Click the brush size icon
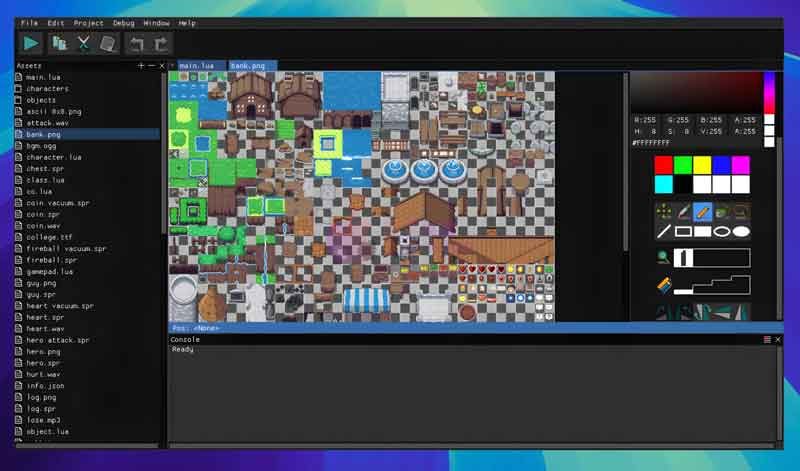 click(x=663, y=286)
